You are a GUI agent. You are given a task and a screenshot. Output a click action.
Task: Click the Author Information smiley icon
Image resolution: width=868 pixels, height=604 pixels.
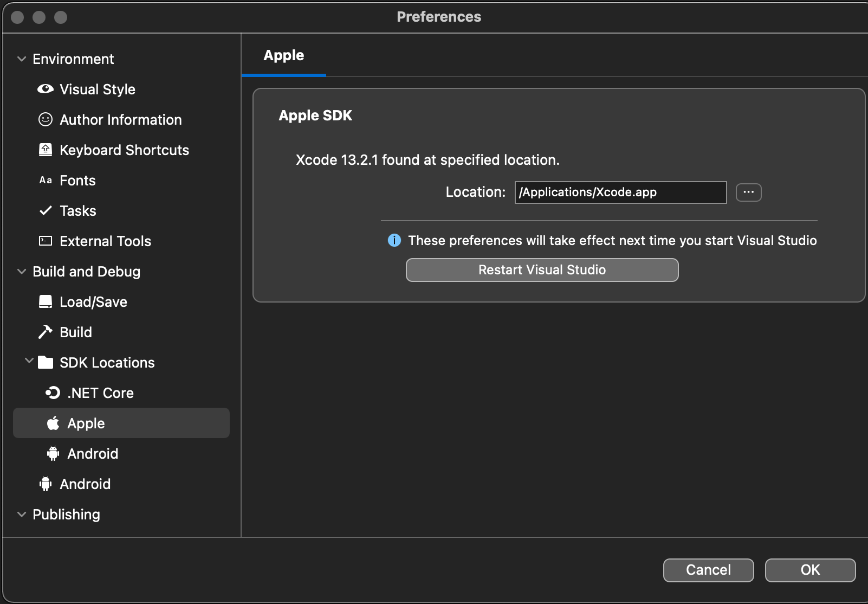pyautogui.click(x=46, y=119)
